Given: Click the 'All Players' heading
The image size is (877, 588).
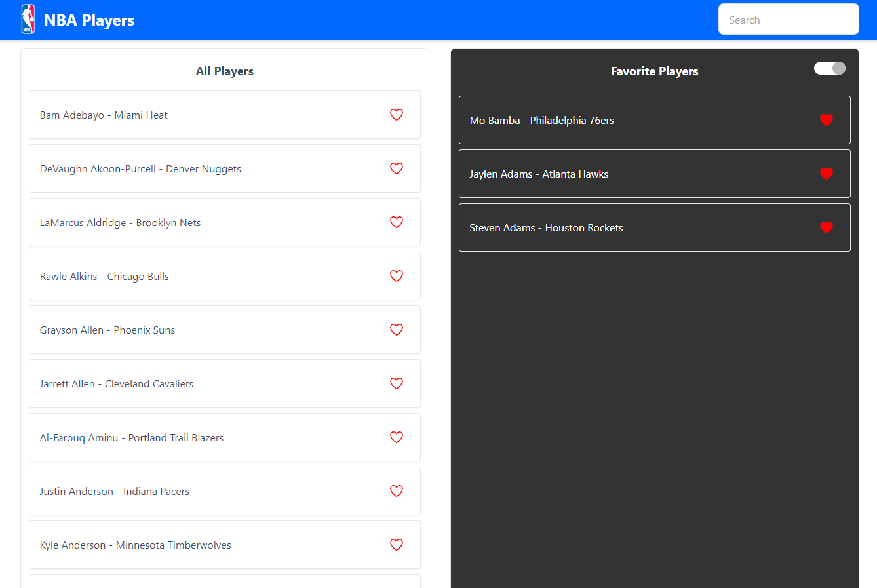Looking at the screenshot, I should (225, 71).
